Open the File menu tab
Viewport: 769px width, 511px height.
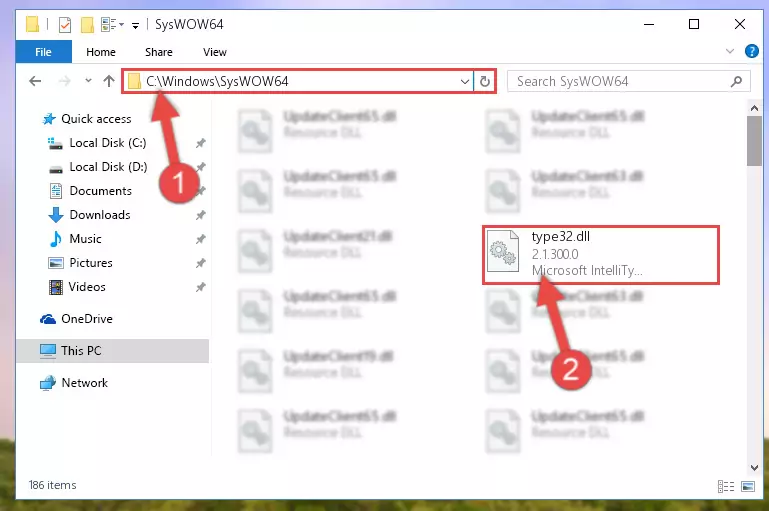[x=43, y=52]
